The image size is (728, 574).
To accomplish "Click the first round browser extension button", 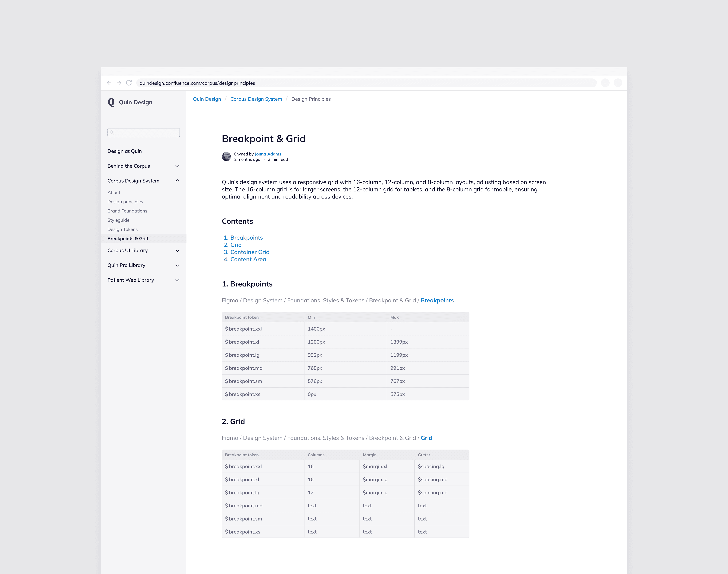I will coord(605,83).
